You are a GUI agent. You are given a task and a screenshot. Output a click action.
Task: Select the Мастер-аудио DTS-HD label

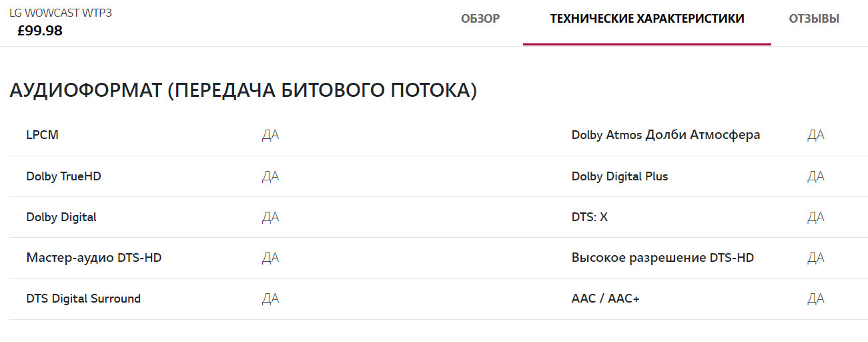pos(94,258)
